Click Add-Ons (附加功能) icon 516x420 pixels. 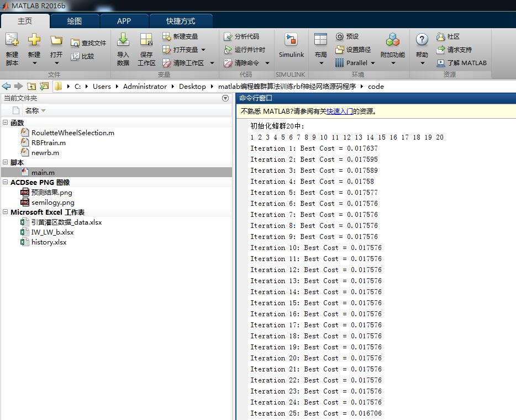[x=393, y=40]
